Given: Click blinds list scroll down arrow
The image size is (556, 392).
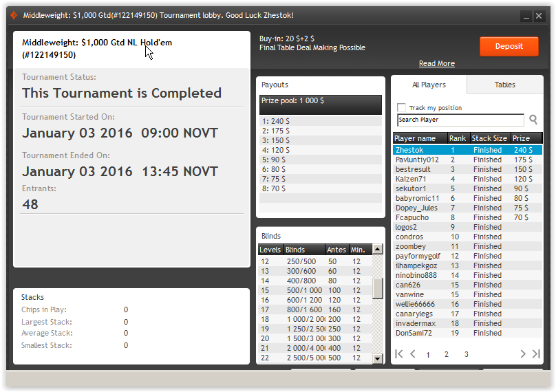Looking at the screenshot, I should coord(378,358).
